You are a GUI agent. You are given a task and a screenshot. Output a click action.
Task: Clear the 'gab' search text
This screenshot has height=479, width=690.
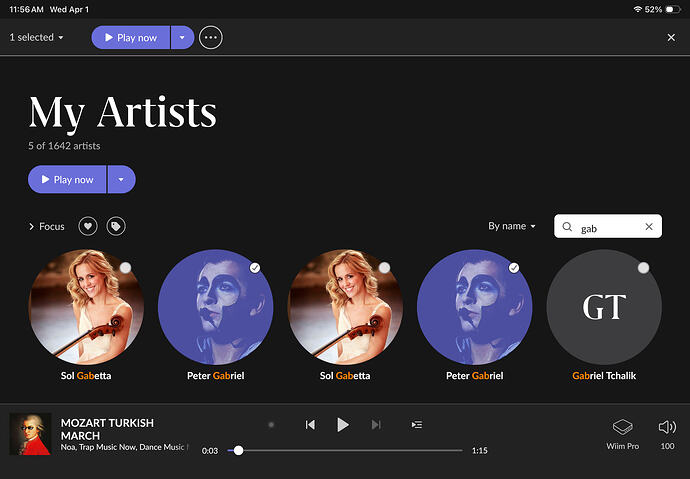click(x=648, y=227)
